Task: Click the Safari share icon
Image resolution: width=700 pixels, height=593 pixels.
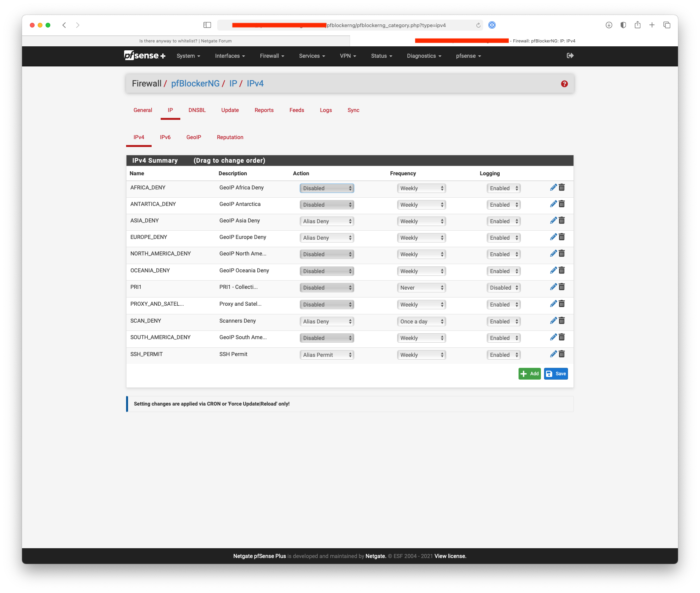Action: (638, 25)
